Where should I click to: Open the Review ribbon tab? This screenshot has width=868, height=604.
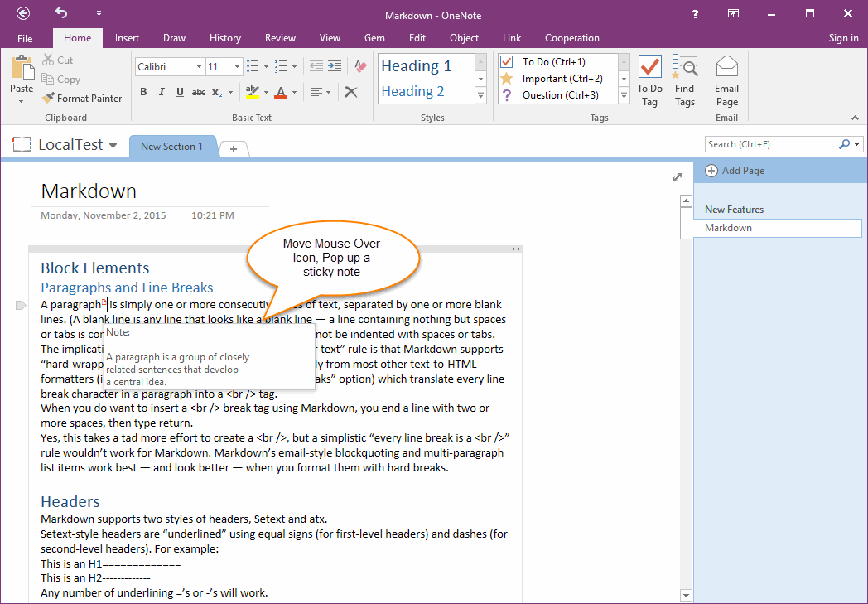click(x=280, y=38)
